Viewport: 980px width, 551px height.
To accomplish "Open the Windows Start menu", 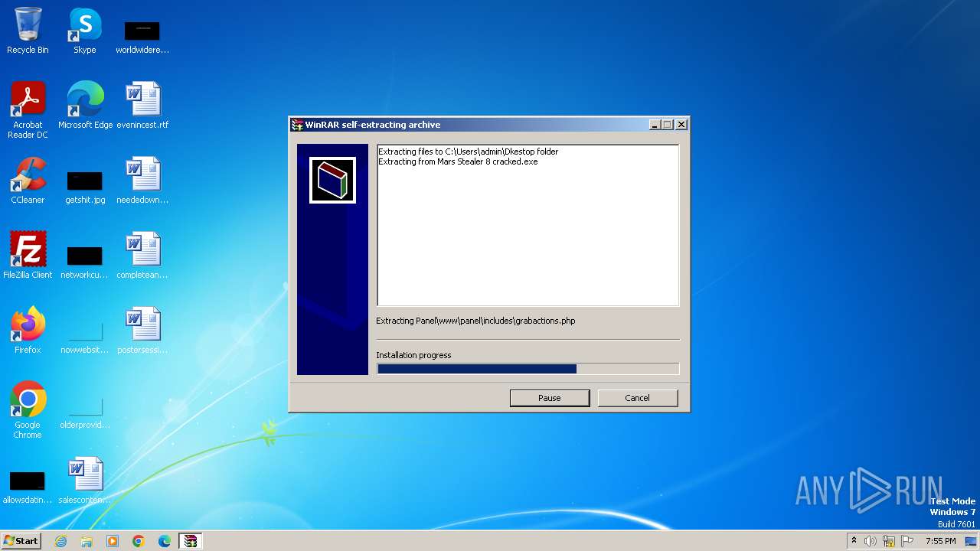I will (x=21, y=540).
